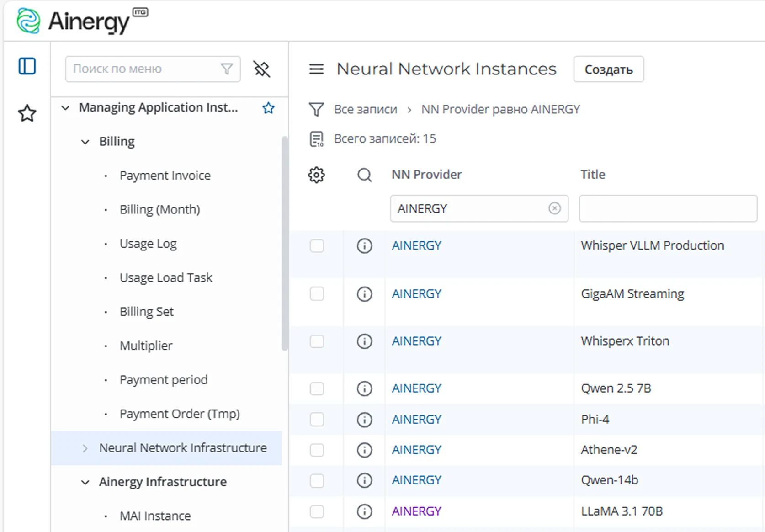The height and width of the screenshot is (532, 765).
Task: Select the Qwen 2.5 7B row checkbox
Action: pyautogui.click(x=317, y=388)
